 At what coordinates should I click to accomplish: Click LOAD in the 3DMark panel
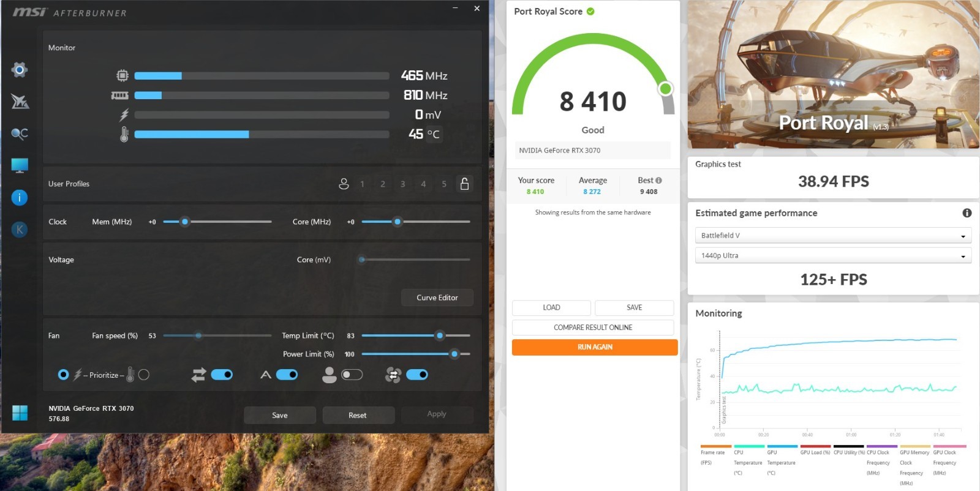pos(551,308)
